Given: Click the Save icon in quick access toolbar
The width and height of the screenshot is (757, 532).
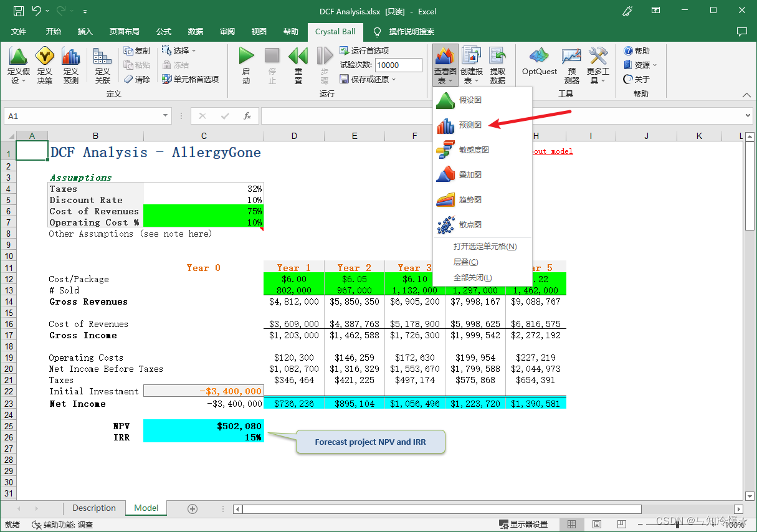Looking at the screenshot, I should click(x=19, y=11).
